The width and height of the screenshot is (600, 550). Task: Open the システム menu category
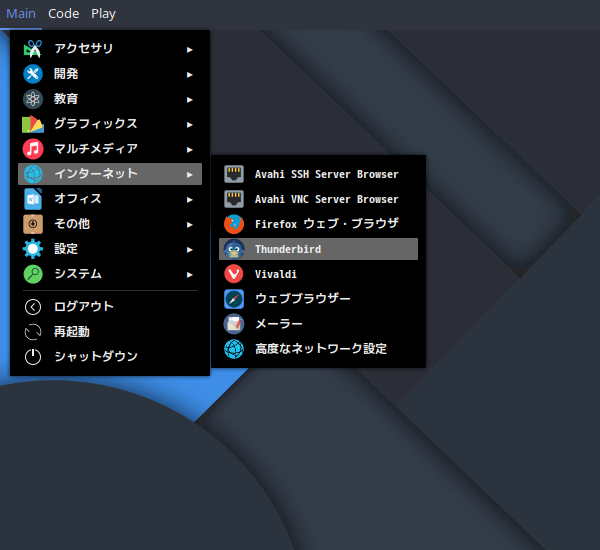[110, 274]
